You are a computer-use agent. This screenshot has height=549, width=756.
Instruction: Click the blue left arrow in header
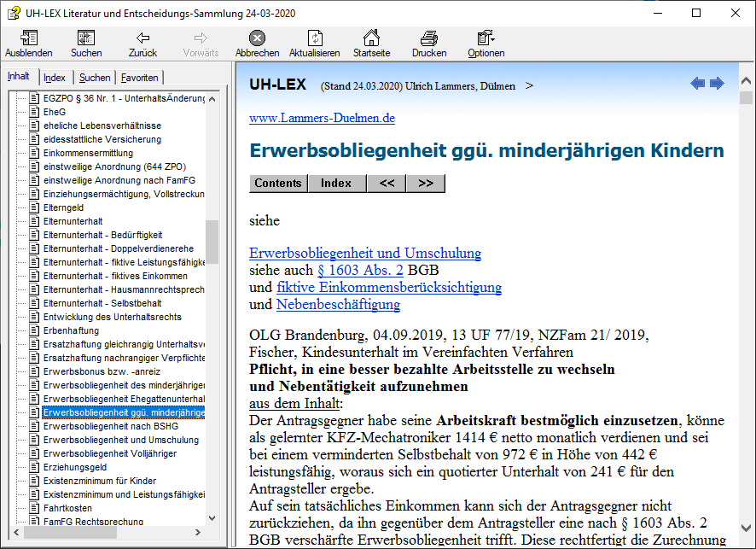click(697, 84)
